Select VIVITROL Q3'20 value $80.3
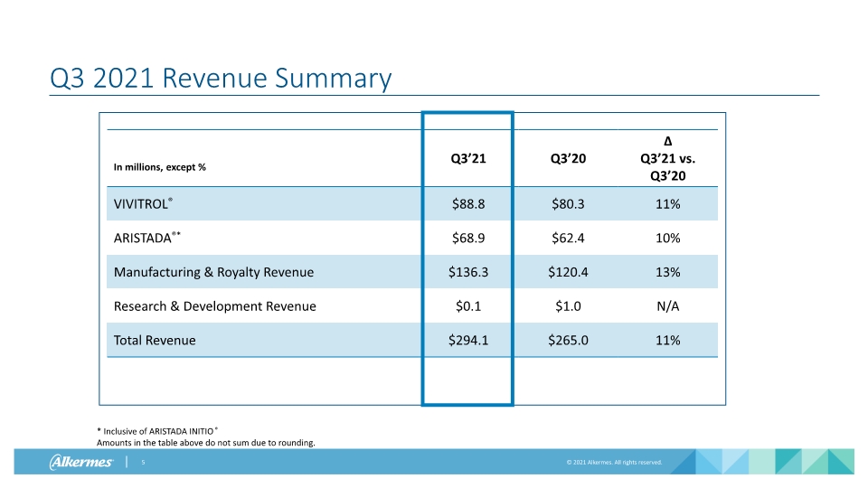Viewport: 868px width, 488px height. point(568,204)
